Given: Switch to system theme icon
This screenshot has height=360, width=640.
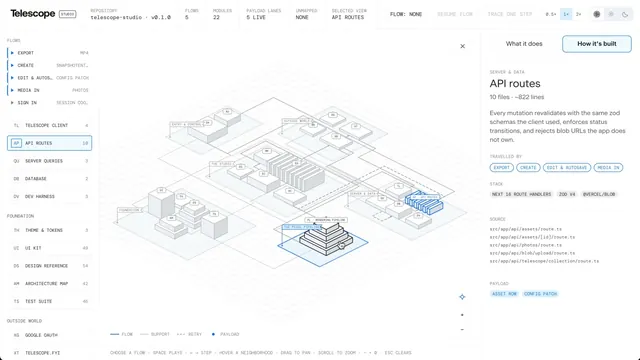Looking at the screenshot, I should (x=597, y=14).
